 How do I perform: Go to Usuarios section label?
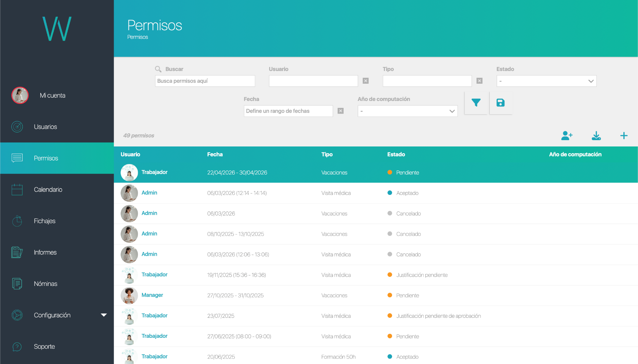(45, 127)
